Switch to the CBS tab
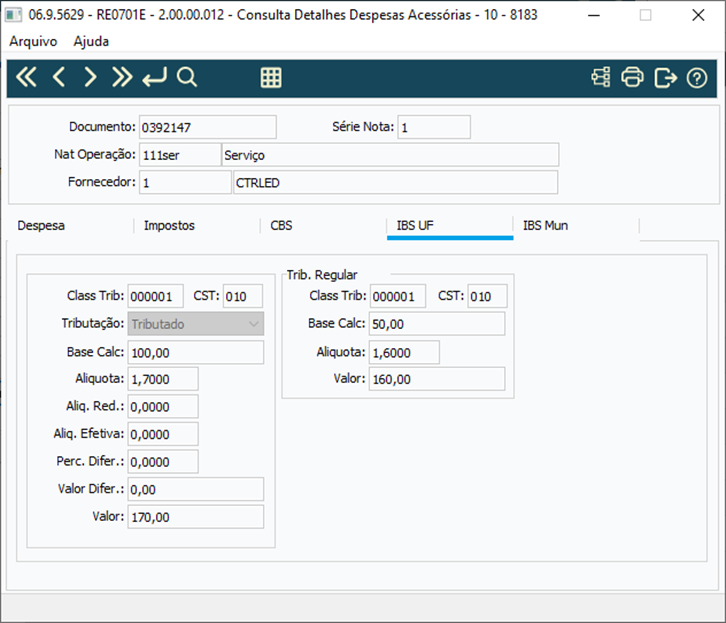726x623 pixels. click(323, 226)
